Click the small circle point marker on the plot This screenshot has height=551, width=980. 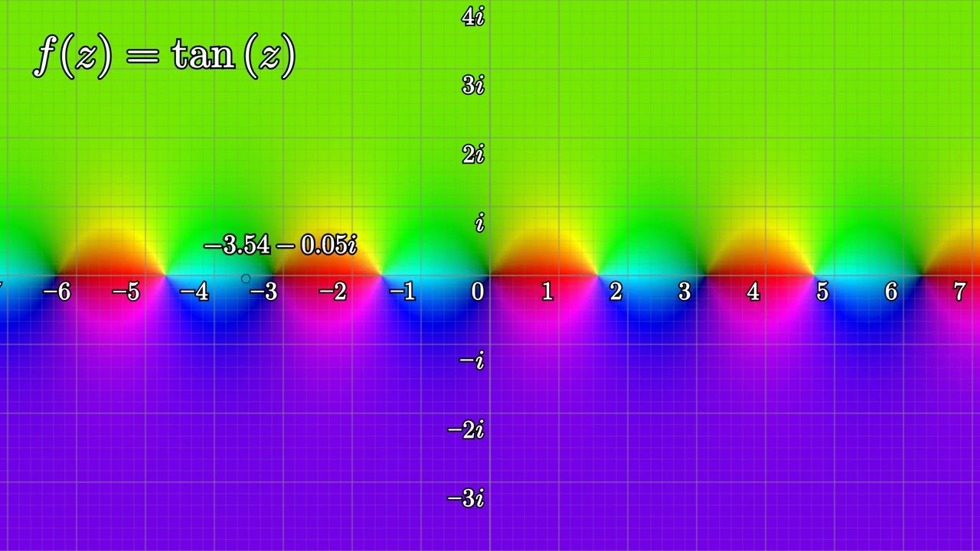coord(246,279)
